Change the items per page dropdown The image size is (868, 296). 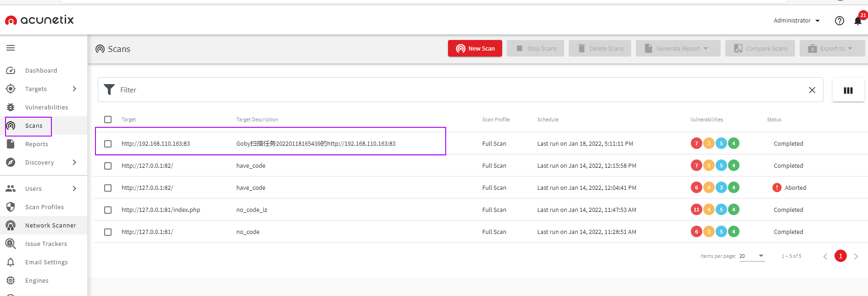(752, 256)
